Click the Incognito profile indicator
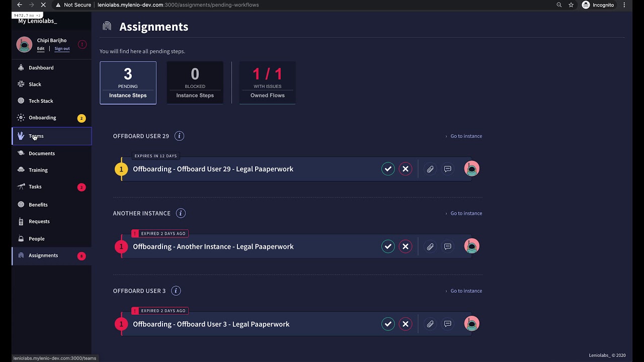This screenshot has height=362, width=644. (598, 5)
